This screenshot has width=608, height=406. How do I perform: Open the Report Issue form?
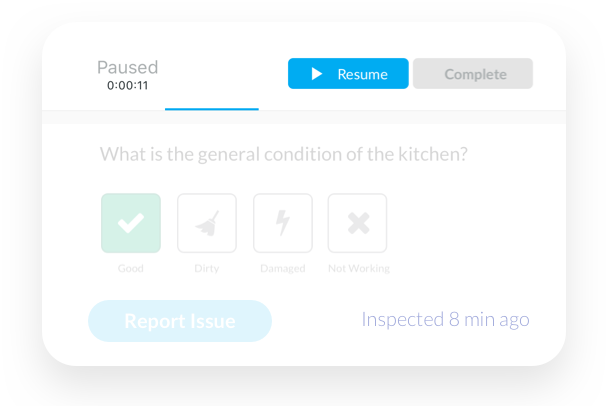coord(180,321)
